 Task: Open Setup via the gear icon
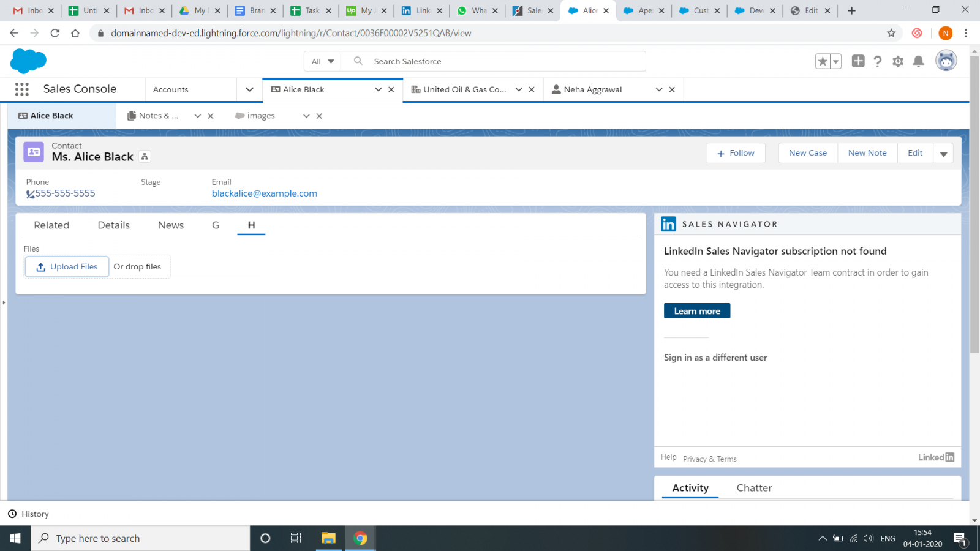(898, 61)
